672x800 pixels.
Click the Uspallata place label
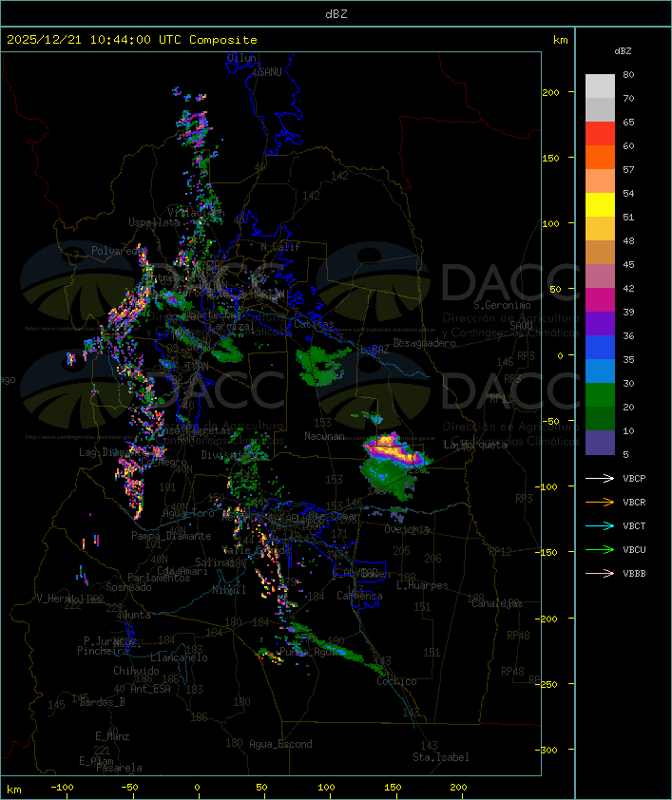click(154, 222)
